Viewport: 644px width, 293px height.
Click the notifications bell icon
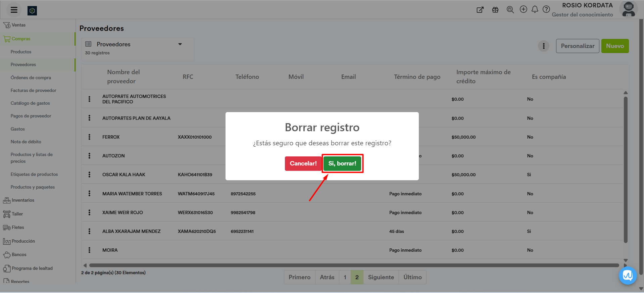click(535, 9)
